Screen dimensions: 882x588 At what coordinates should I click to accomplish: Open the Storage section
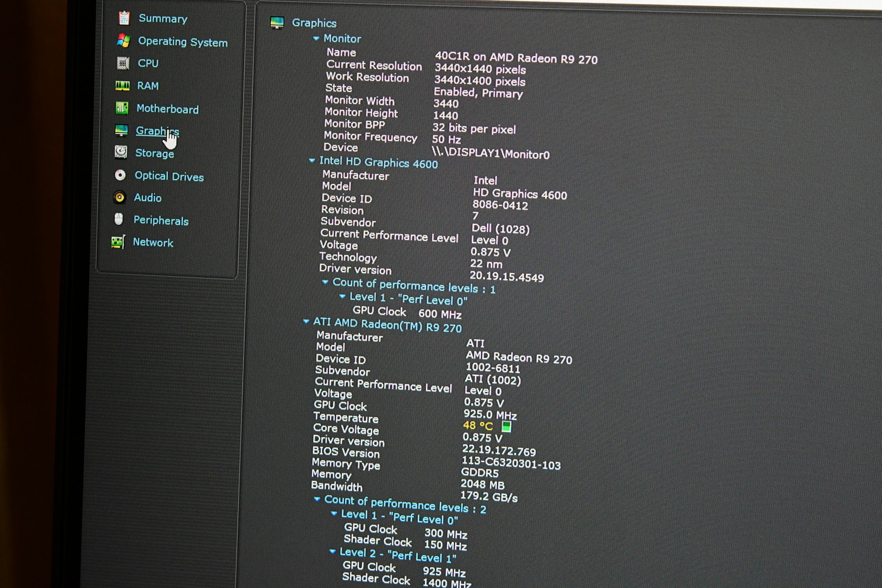[155, 153]
